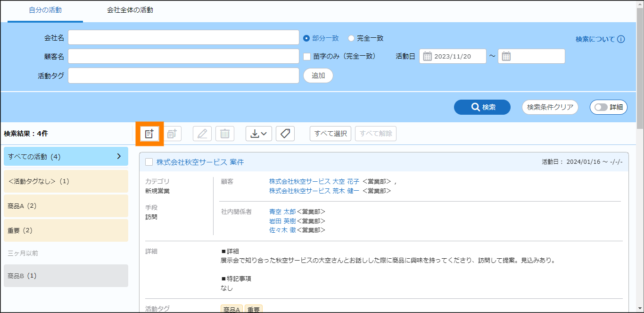This screenshot has height=313, width=644.
Task: Open the 検索について info icon
Action: (x=621, y=39)
